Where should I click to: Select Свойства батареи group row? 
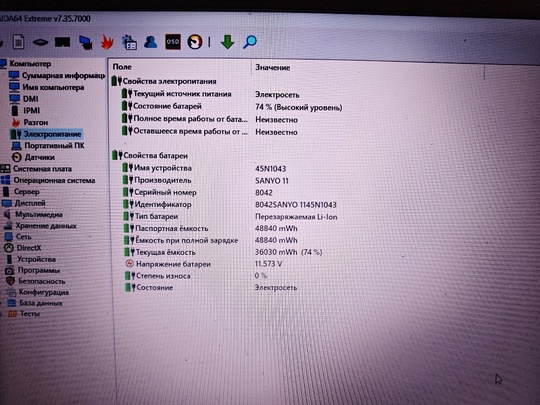(150, 155)
